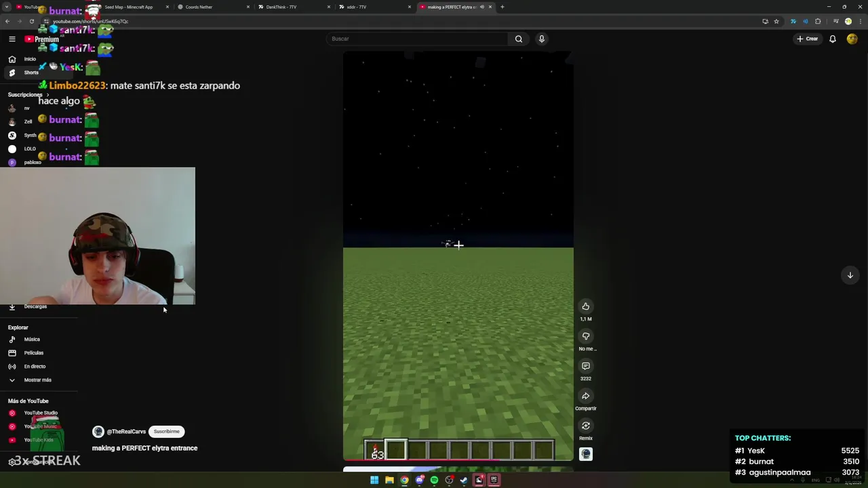This screenshot has width=868, height=488.
Task: Like the short with thumbs up
Action: pos(586,306)
